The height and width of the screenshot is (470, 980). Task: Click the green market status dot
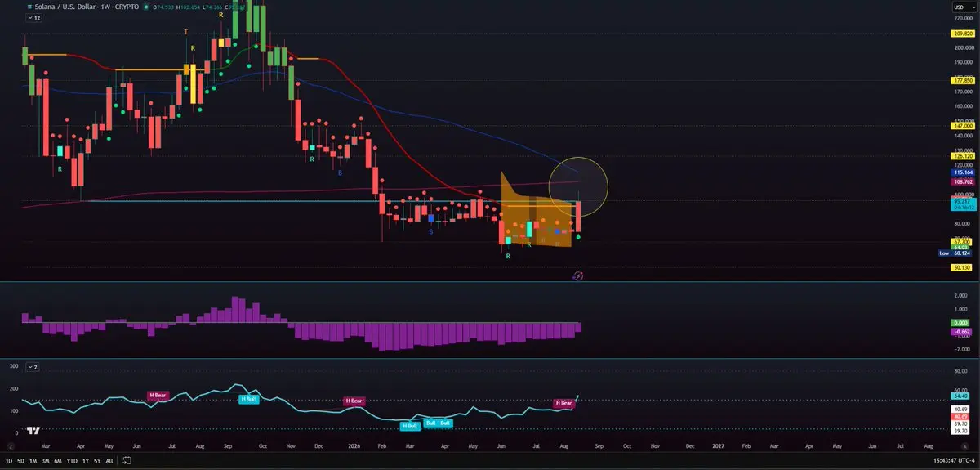pyautogui.click(x=145, y=7)
